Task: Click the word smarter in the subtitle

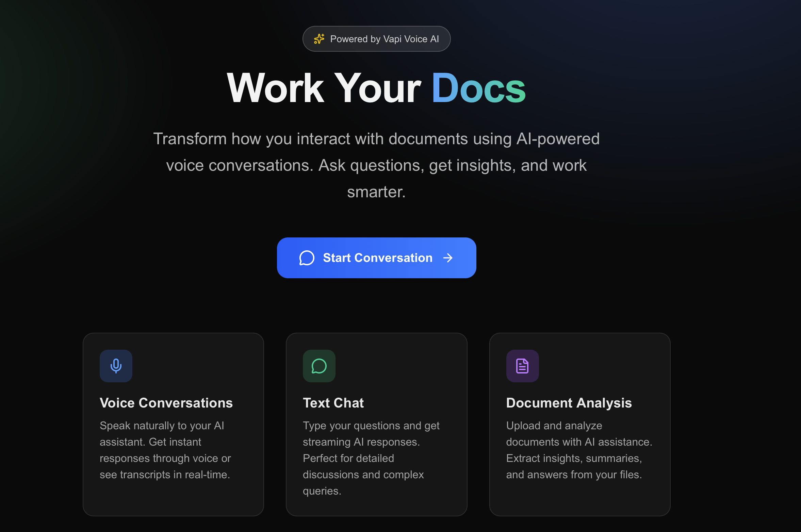Action: (376, 192)
